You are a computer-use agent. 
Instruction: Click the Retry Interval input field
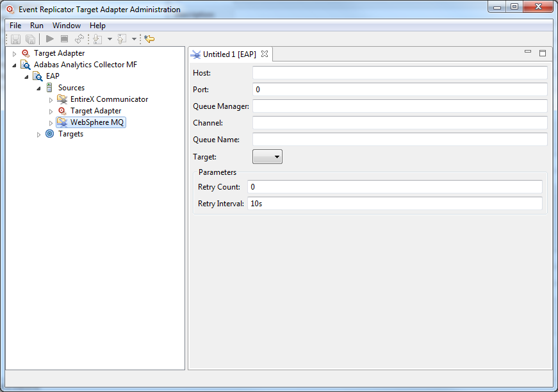click(x=395, y=204)
